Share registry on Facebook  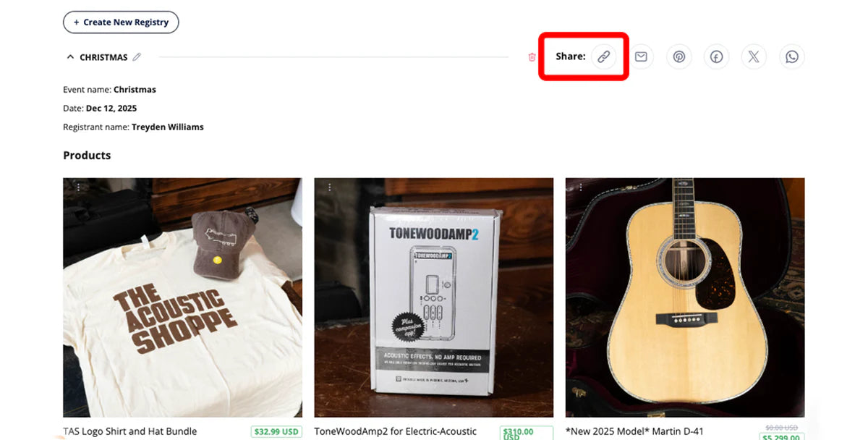pos(716,56)
